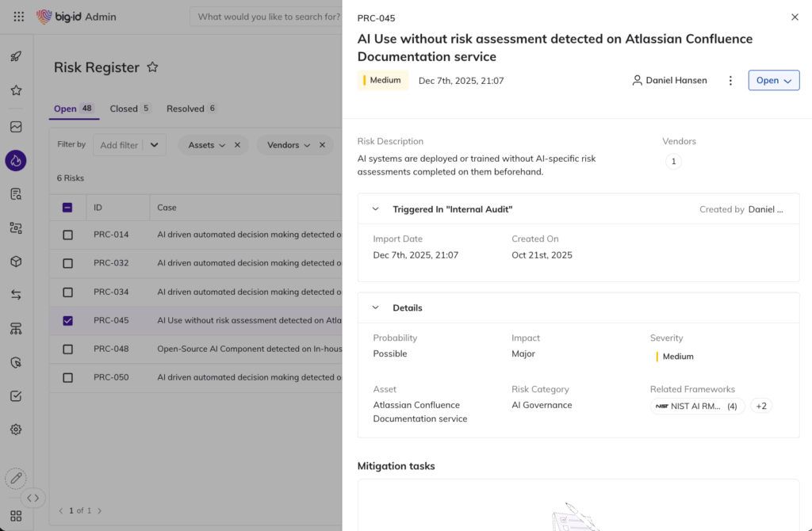Click the flame risk icon in sidebar
812x531 pixels.
coord(16,161)
